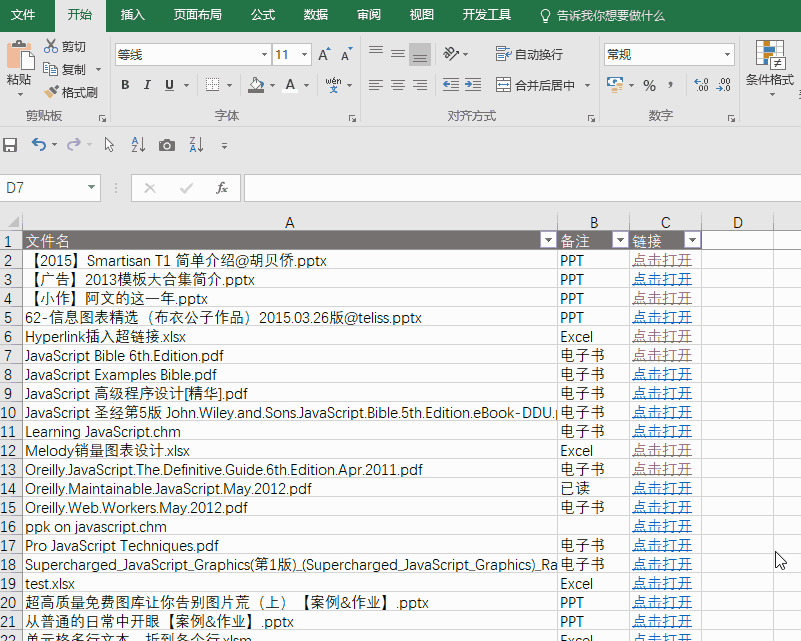The image size is (801, 641).
Task: Decrease decimal places
Action: [724, 85]
